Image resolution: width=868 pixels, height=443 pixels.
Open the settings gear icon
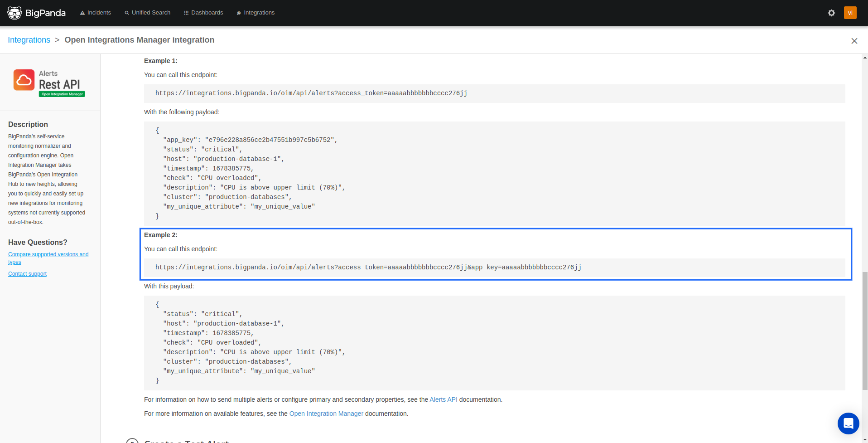[831, 13]
